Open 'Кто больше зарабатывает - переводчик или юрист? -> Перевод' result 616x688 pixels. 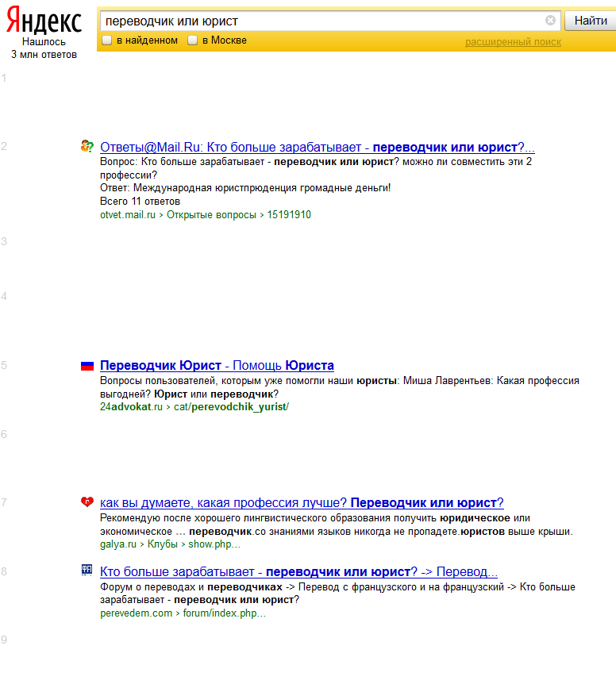[298, 571]
